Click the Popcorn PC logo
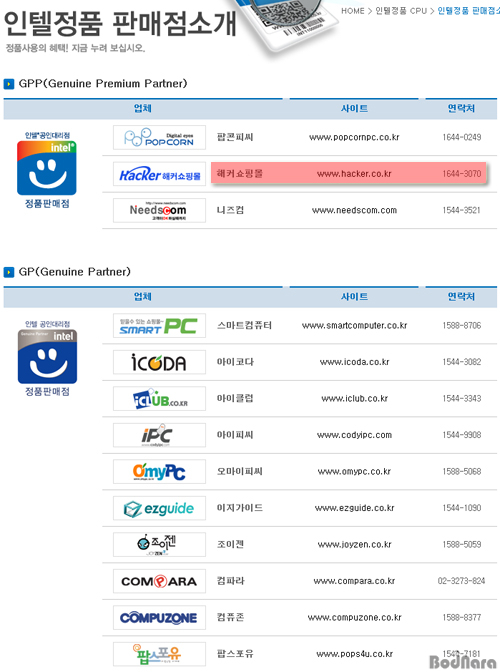This screenshot has width=500, height=672. pos(159,137)
